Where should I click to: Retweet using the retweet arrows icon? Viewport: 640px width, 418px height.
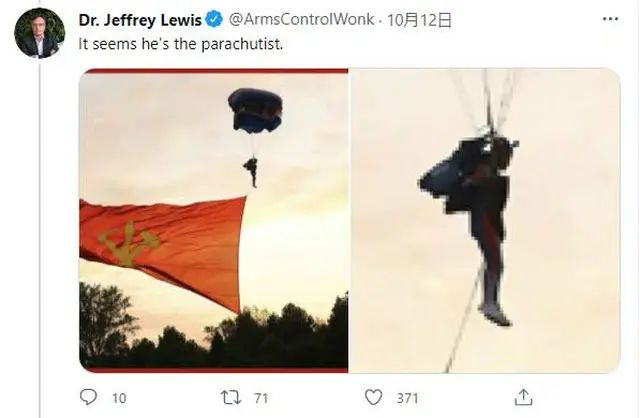(x=231, y=397)
